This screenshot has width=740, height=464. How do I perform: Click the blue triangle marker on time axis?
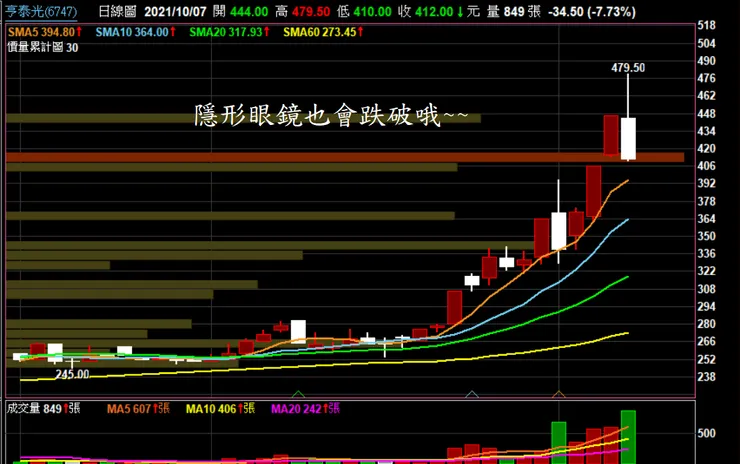(x=472, y=394)
